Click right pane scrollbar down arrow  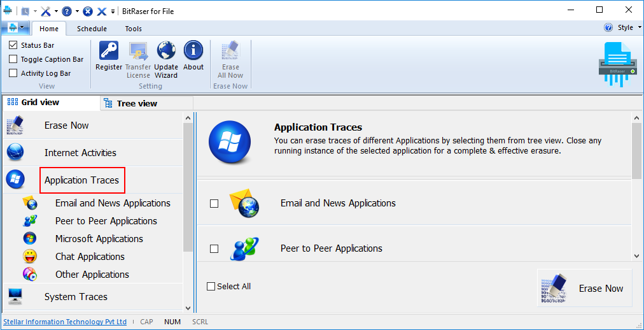(x=636, y=255)
